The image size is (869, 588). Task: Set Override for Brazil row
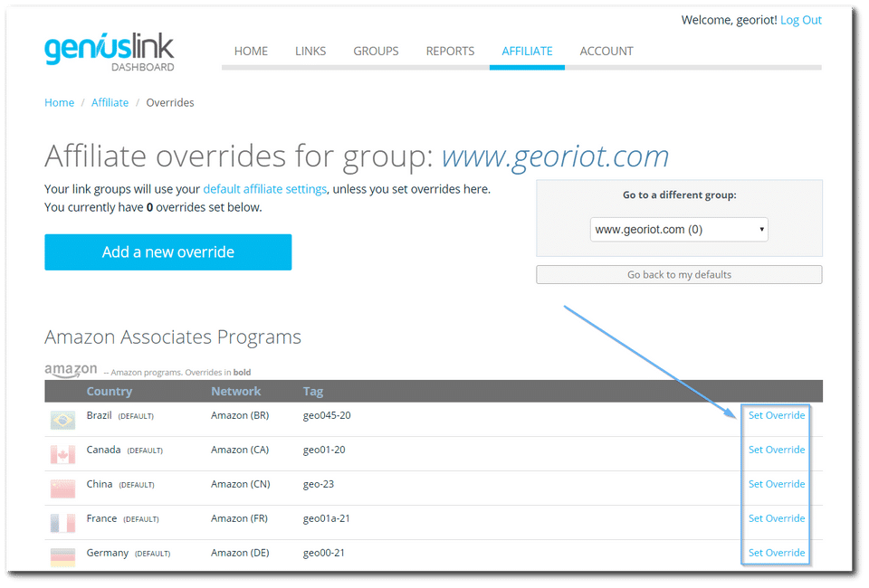[777, 415]
